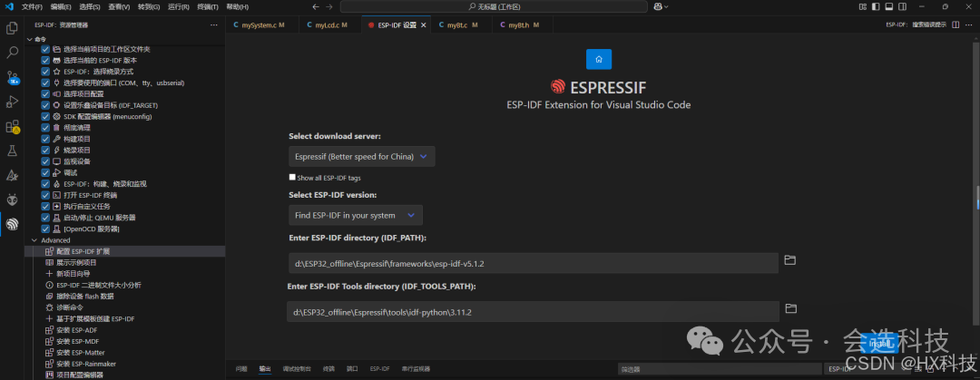Close the ESP-IDF 设置 tab
The image size is (980, 380).
point(423,25)
